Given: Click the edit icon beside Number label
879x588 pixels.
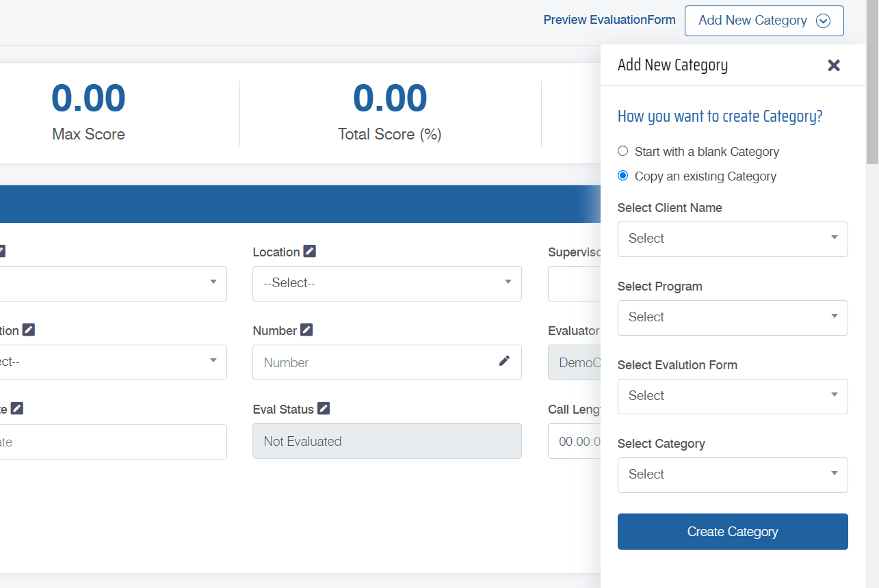Looking at the screenshot, I should 307,330.
